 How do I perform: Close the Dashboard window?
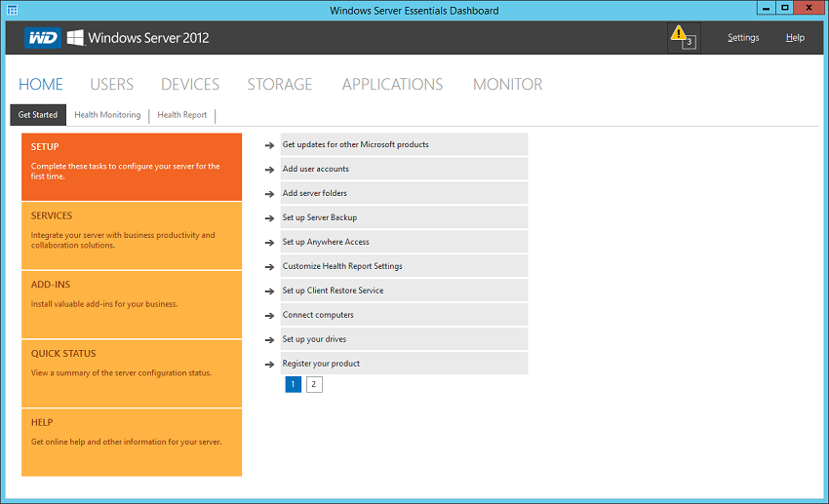click(809, 8)
